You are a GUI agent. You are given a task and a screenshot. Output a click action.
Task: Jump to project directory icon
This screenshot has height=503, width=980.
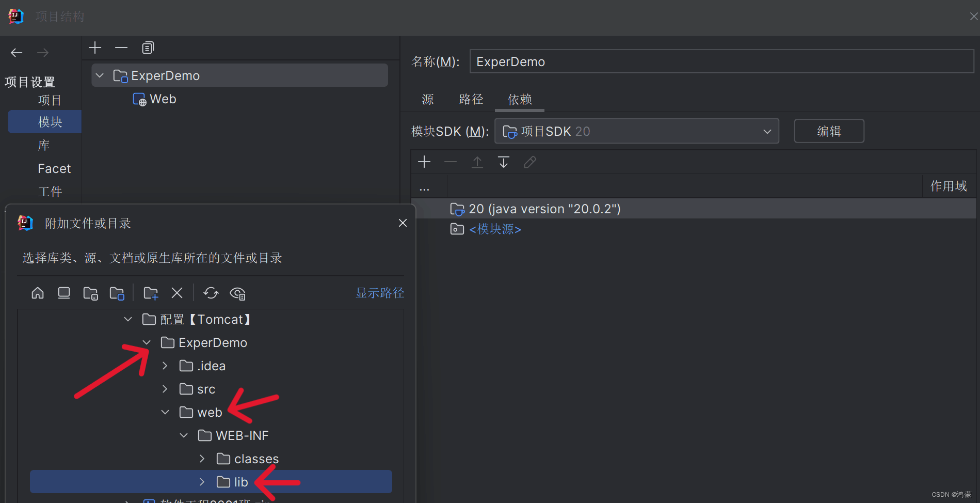tap(91, 293)
